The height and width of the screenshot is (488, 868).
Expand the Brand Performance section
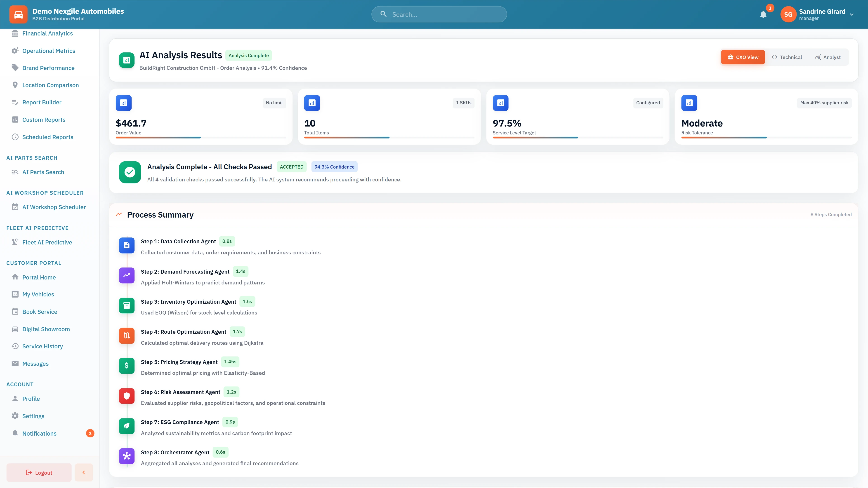tap(48, 68)
